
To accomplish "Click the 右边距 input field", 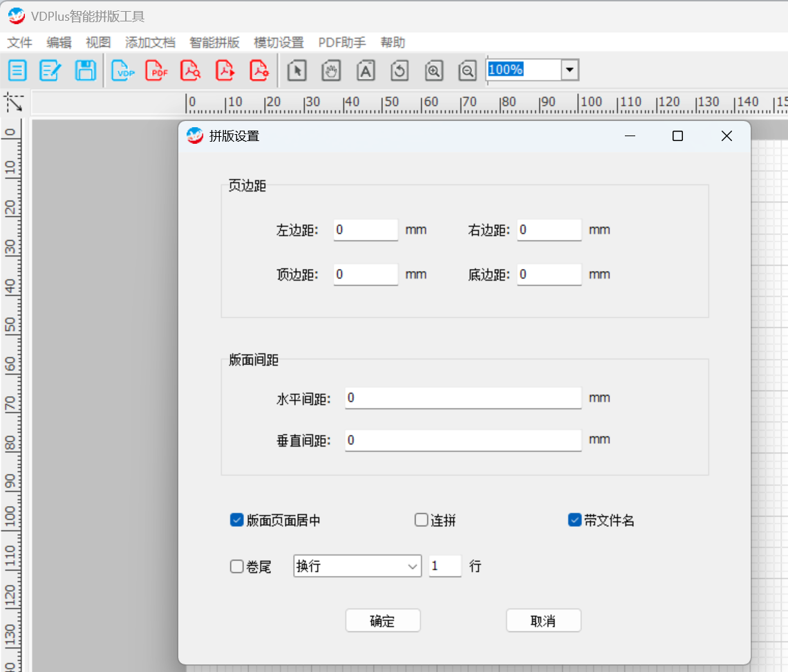I will coord(550,230).
